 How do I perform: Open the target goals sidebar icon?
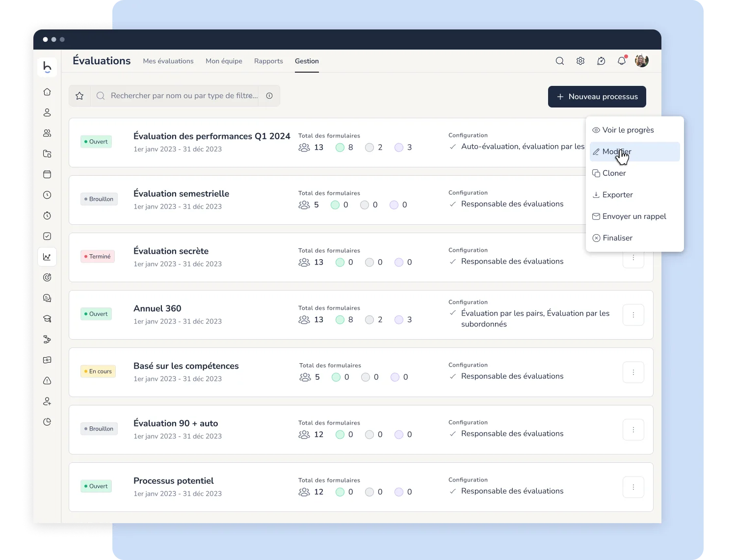[x=47, y=277]
